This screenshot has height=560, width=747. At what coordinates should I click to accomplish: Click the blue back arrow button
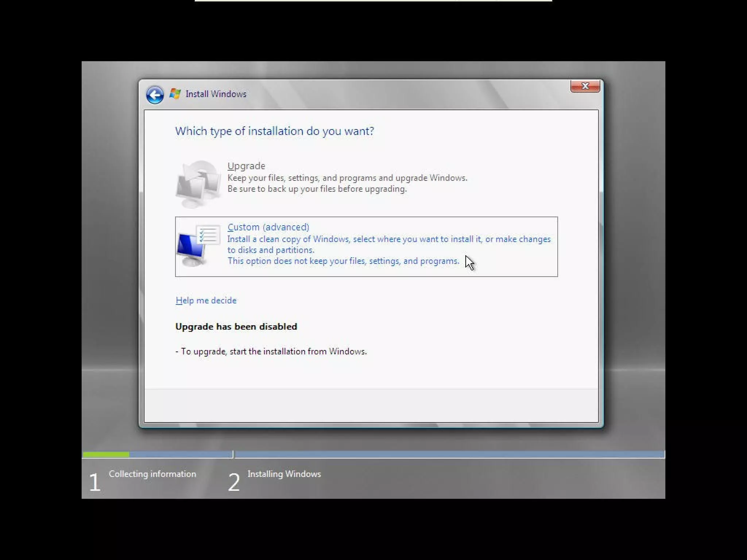point(155,95)
